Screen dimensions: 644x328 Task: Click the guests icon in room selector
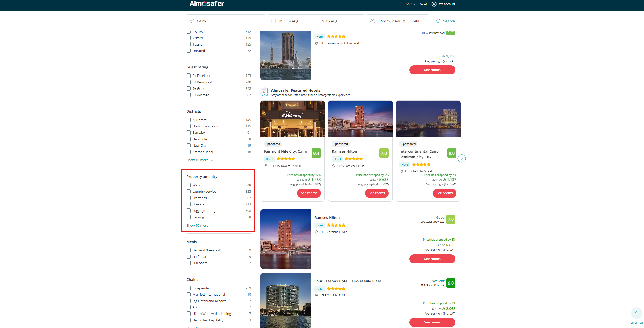[x=372, y=21]
